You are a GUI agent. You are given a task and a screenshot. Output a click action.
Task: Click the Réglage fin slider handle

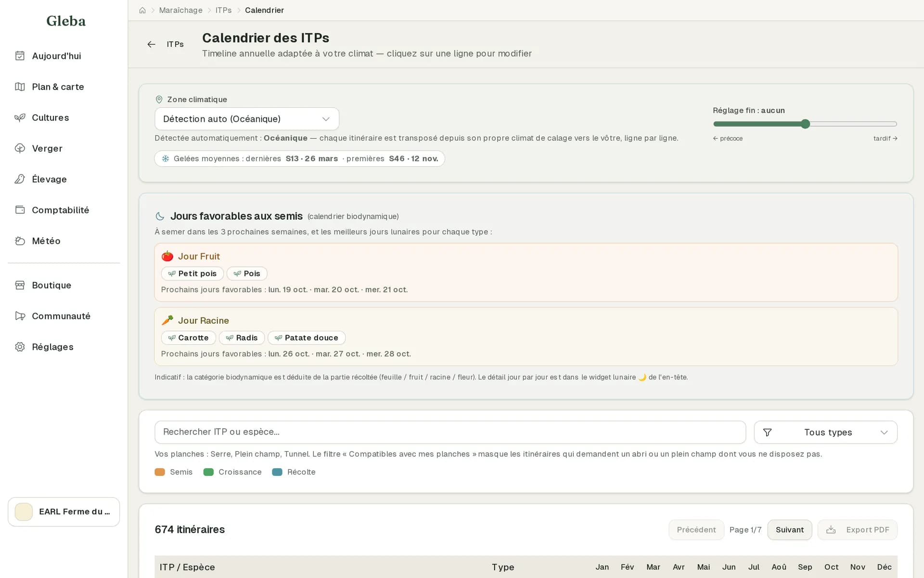[x=805, y=124]
